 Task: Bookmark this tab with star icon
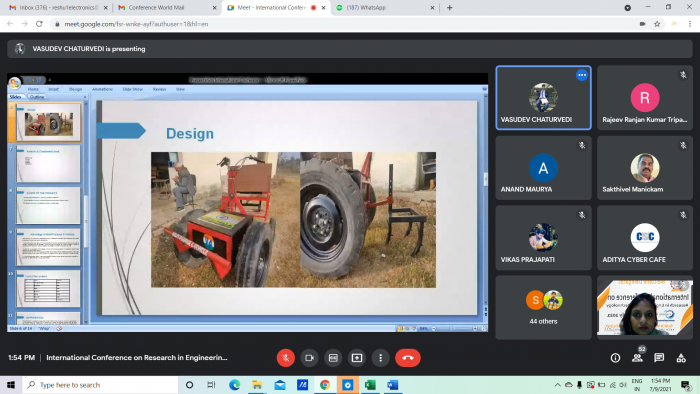(657, 24)
